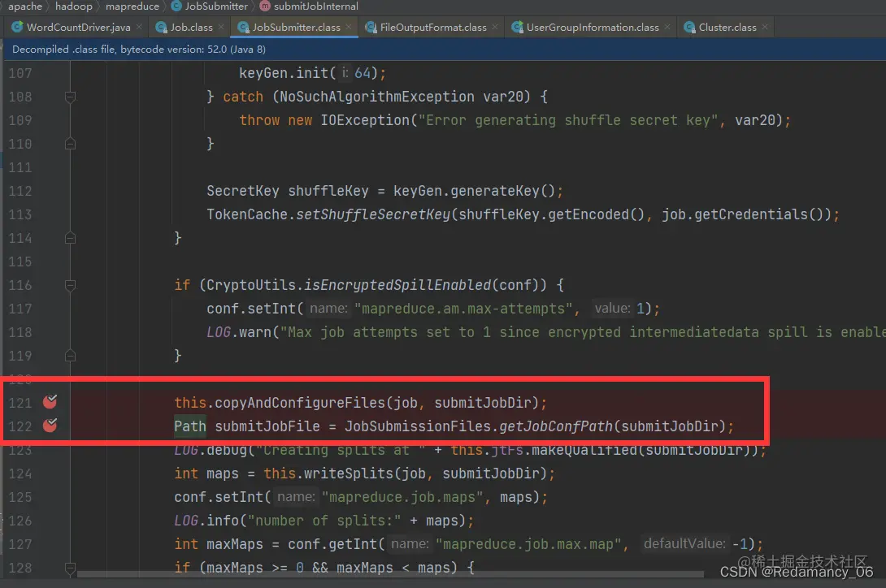
Task: Click line number 107 in the gutter
Action: click(20, 73)
